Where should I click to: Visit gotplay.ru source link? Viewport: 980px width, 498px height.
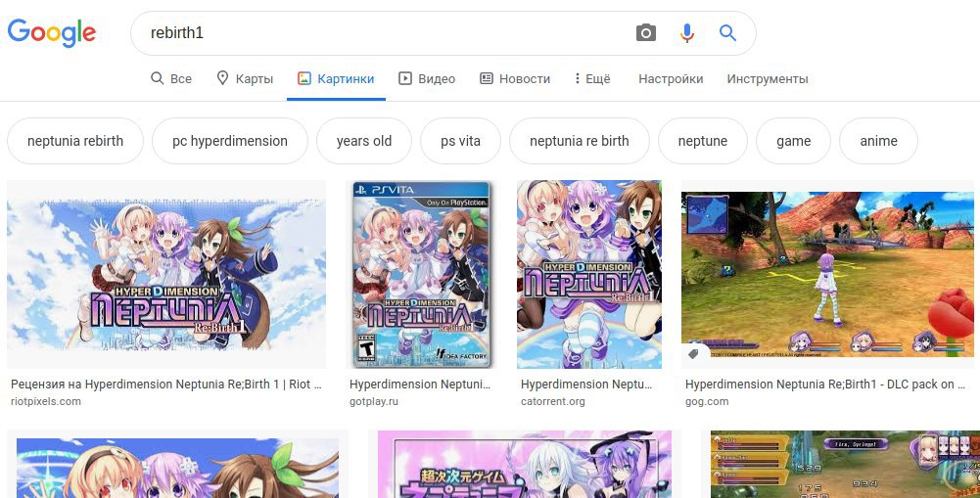pos(374,401)
